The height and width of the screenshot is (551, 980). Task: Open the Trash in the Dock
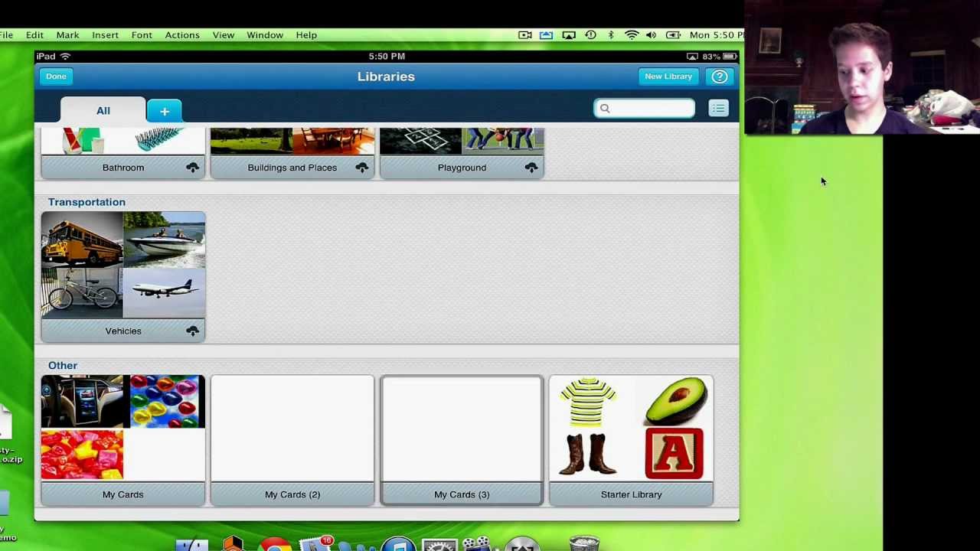click(x=585, y=544)
